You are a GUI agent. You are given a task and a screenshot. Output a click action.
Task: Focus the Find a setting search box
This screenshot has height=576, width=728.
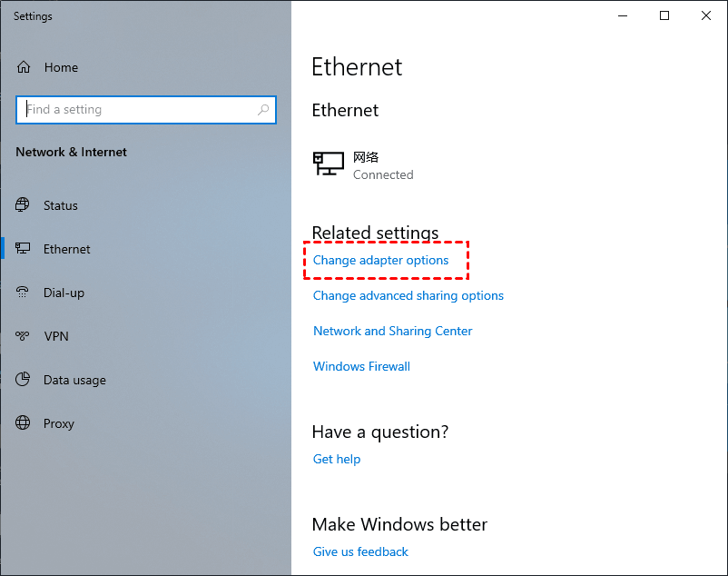[x=136, y=110]
